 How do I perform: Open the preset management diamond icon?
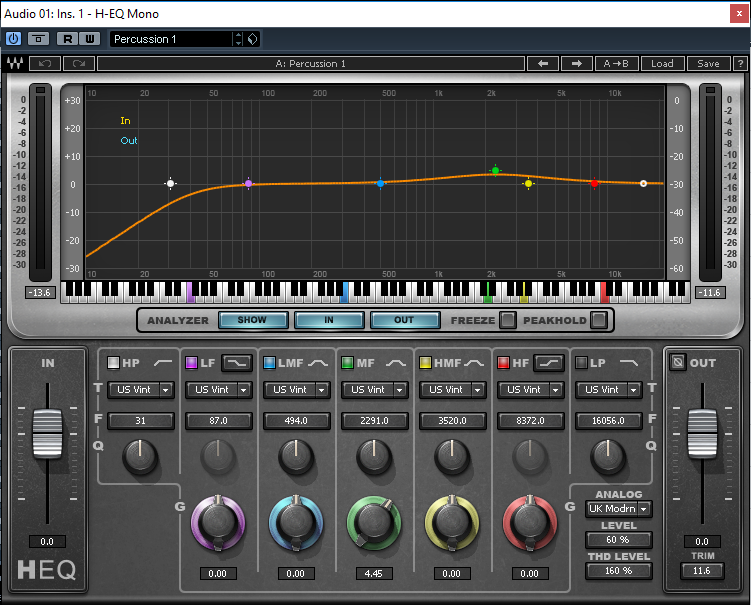252,39
